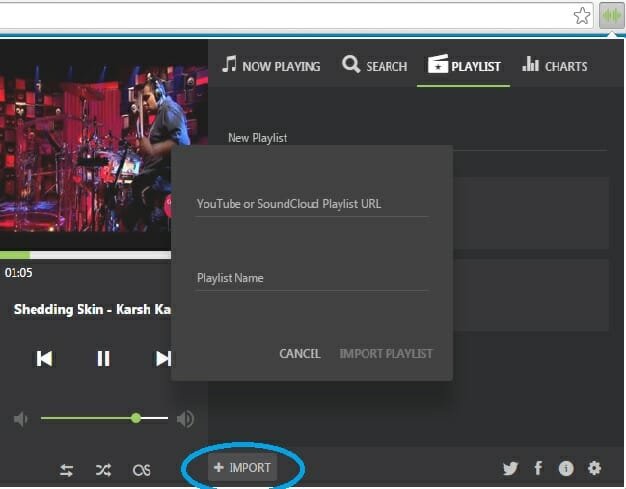Image resolution: width=626 pixels, height=489 pixels.
Task: Toggle repeat mode
Action: tap(66, 470)
